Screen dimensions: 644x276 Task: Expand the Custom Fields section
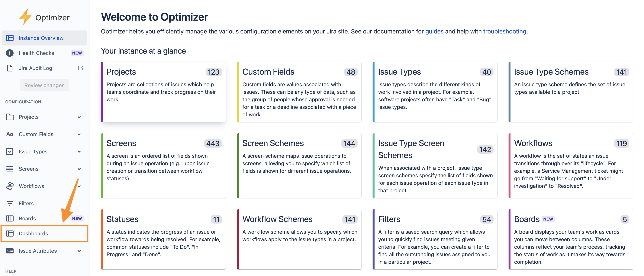tap(79, 134)
